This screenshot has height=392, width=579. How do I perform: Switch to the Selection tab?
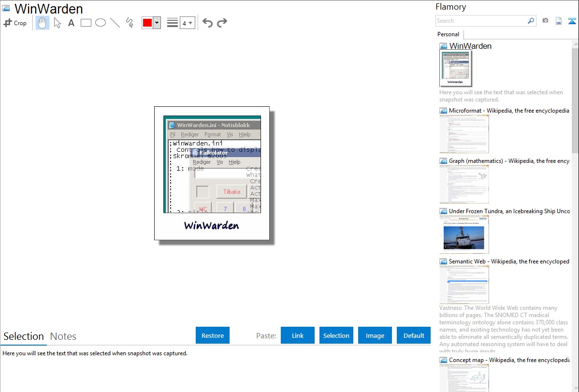coord(24,336)
